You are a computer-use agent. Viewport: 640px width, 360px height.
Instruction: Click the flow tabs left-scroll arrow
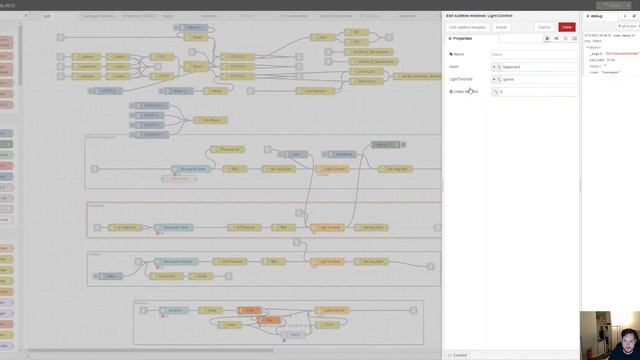click(x=26, y=16)
